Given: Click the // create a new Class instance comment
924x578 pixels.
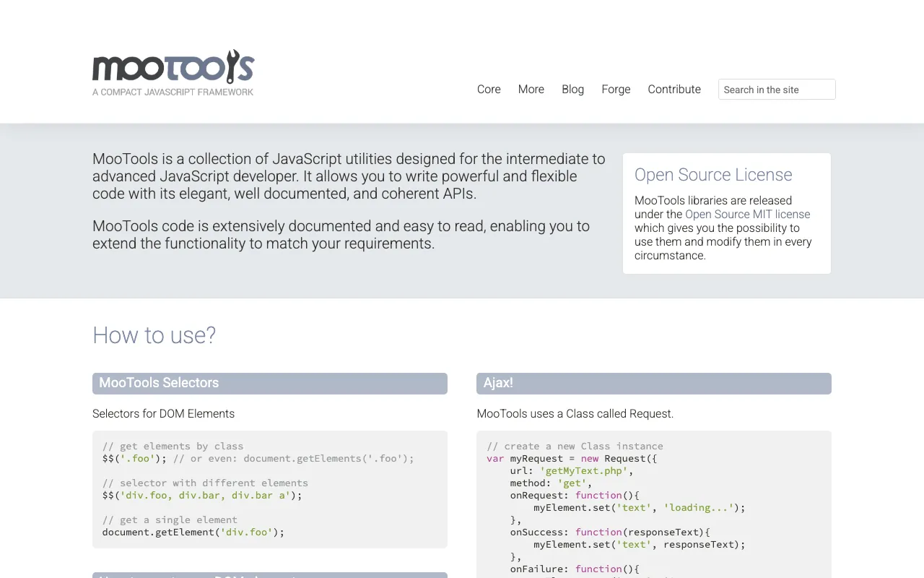Looking at the screenshot, I should pos(575,447).
